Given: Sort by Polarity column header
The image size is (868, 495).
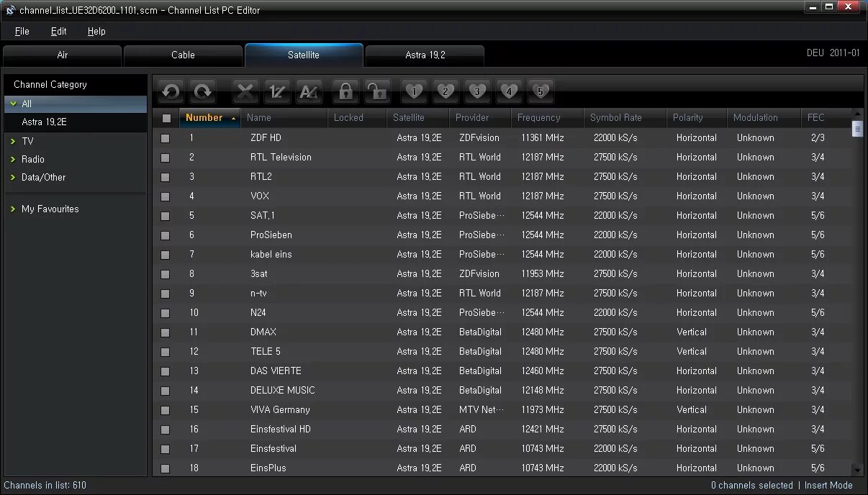Looking at the screenshot, I should (697, 118).
